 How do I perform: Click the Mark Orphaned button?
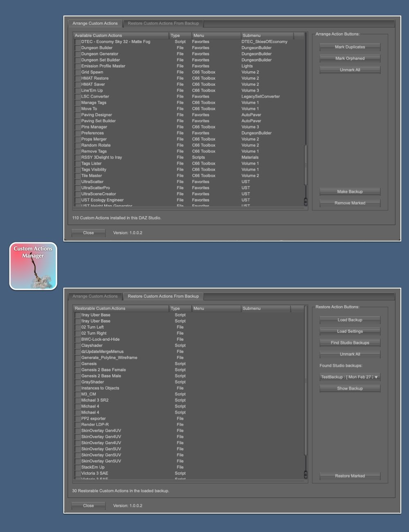point(350,58)
